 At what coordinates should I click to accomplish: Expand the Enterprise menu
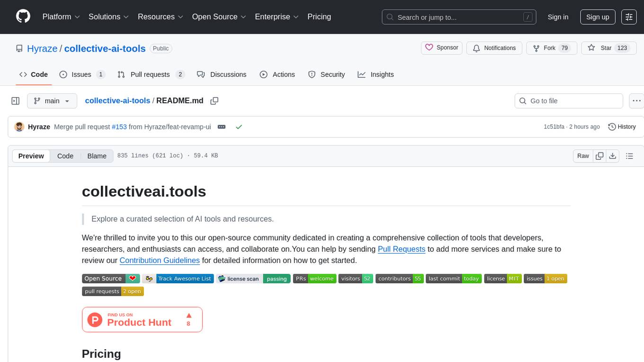[277, 17]
